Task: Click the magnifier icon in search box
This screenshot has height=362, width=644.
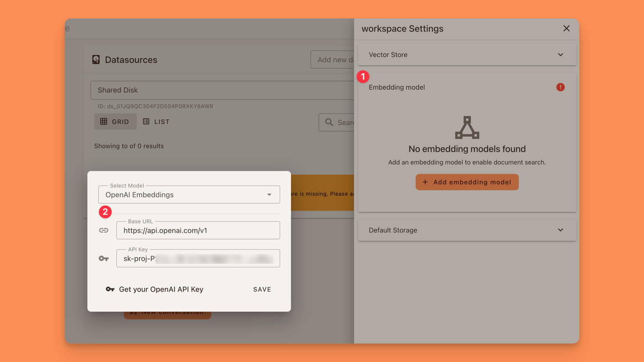Action: (x=329, y=122)
